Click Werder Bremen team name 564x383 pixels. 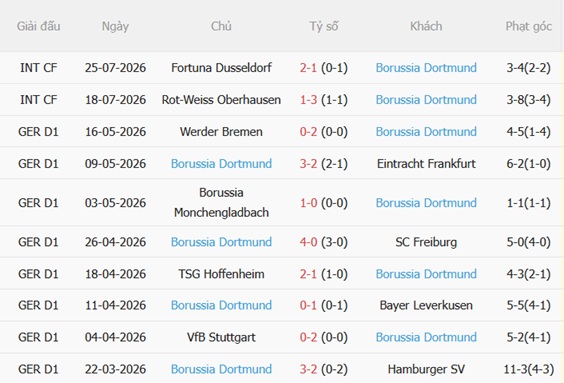pyautogui.click(x=221, y=132)
